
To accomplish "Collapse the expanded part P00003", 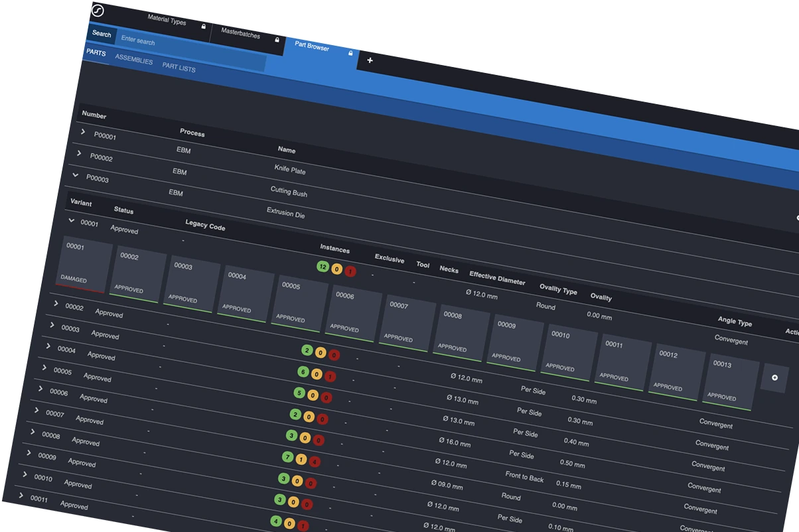I will (75, 175).
